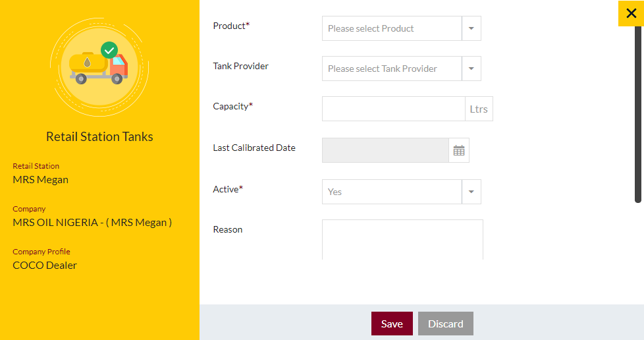Viewport: 644px width, 340px height.
Task: Save the tank details
Action: point(392,324)
